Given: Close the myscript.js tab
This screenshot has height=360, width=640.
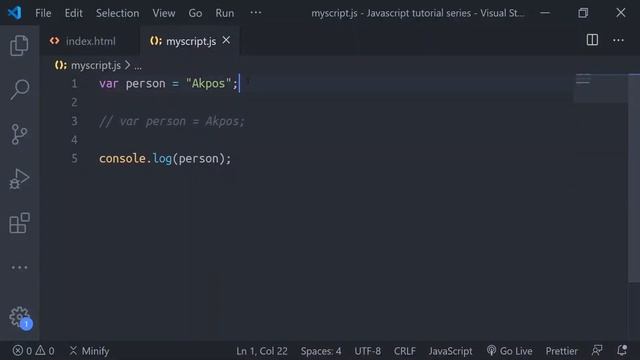Looking at the screenshot, I should [x=226, y=40].
